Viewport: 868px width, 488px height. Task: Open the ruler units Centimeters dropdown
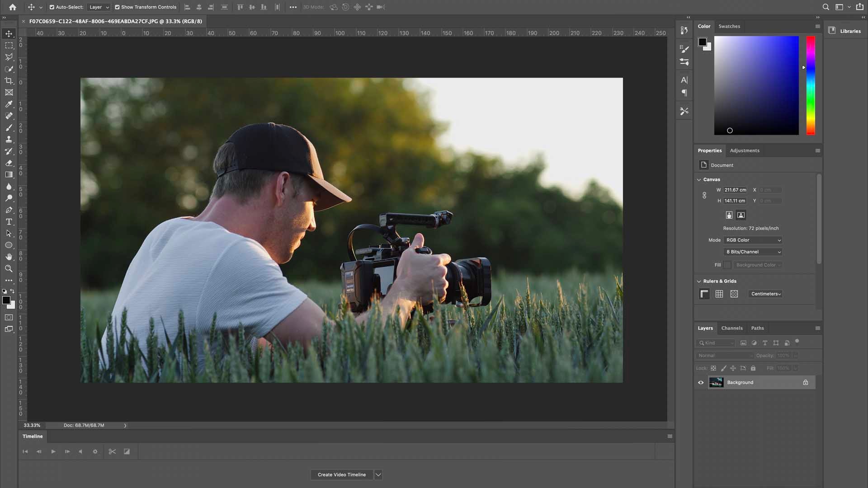765,294
